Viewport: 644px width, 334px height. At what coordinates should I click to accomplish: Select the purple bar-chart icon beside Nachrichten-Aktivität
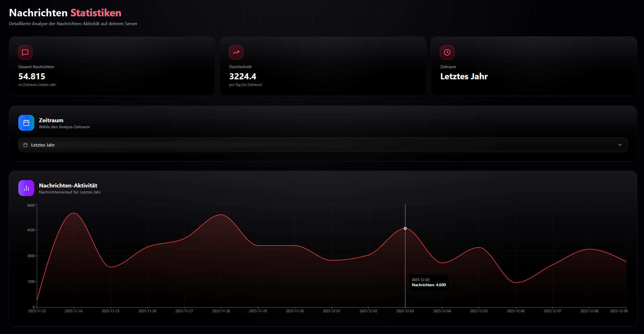pyautogui.click(x=26, y=188)
